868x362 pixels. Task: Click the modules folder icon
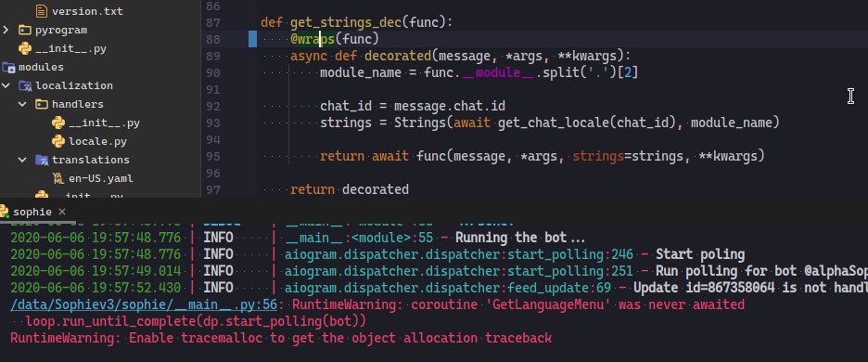[8, 68]
